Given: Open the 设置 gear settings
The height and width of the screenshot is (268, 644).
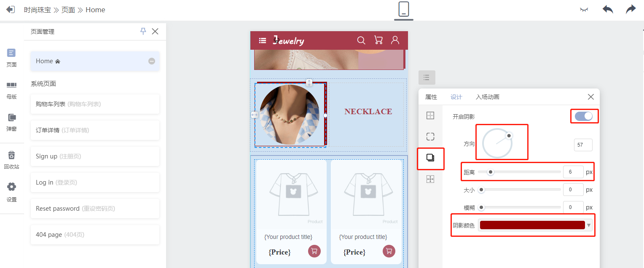Looking at the screenshot, I should [11, 192].
